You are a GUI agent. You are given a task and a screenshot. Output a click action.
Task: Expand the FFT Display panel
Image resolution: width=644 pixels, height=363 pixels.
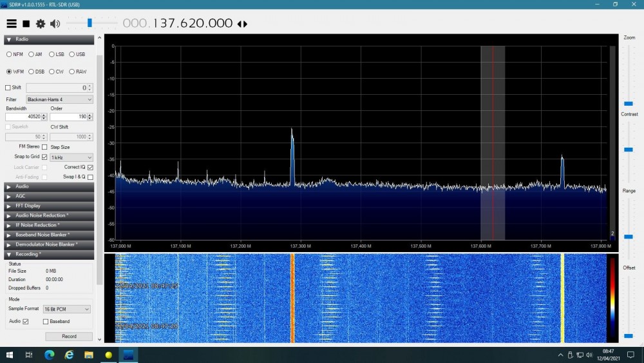pos(49,206)
